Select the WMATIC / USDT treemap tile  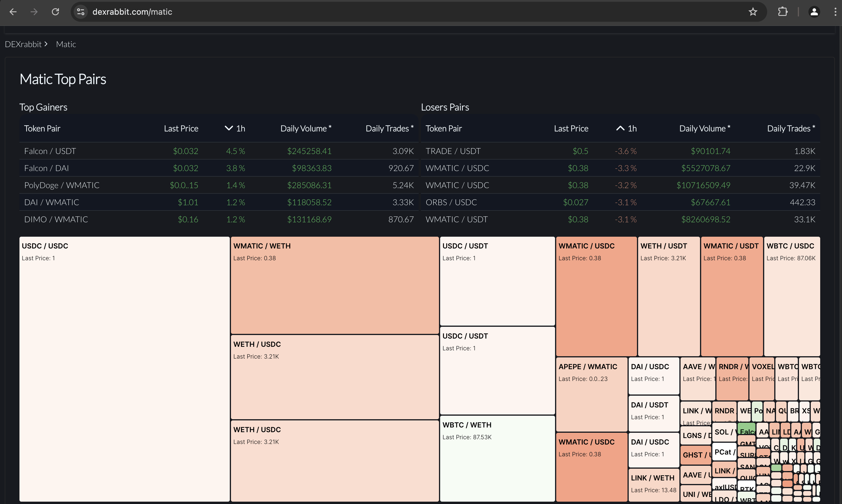tap(732, 296)
